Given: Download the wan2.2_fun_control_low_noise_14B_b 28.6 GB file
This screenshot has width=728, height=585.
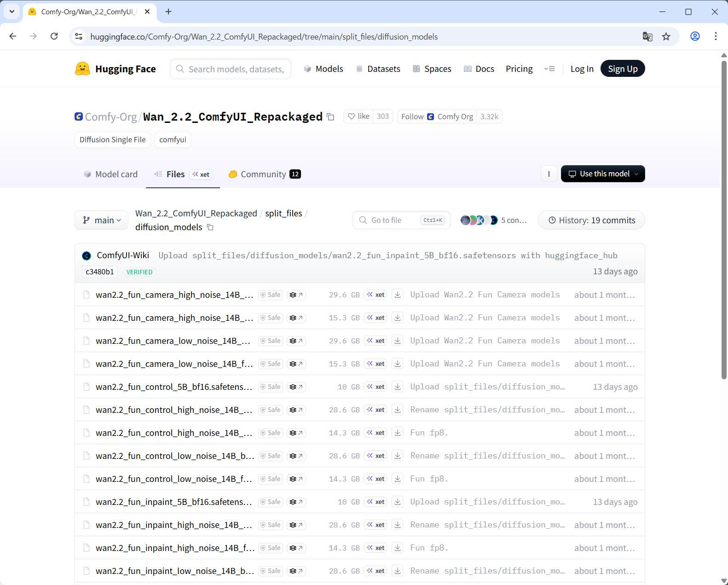Looking at the screenshot, I should 398,456.
